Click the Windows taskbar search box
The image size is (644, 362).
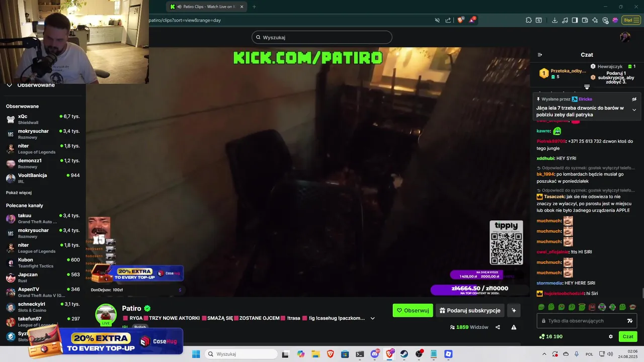(x=242, y=354)
